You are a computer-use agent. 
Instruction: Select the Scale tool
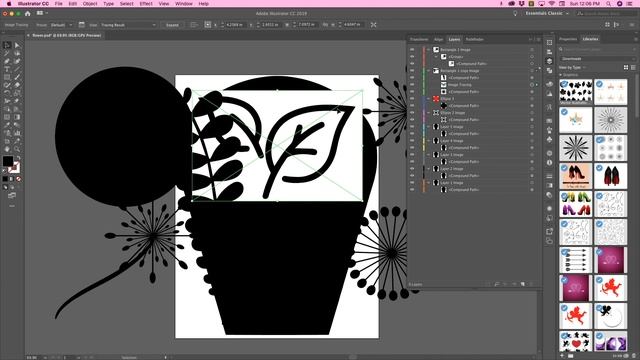click(17, 93)
